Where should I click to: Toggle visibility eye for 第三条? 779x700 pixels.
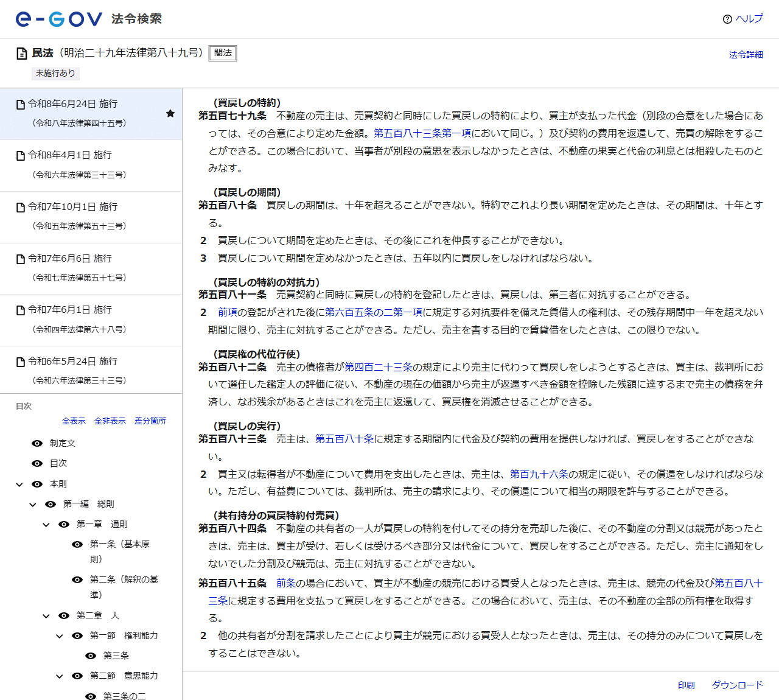tap(91, 656)
